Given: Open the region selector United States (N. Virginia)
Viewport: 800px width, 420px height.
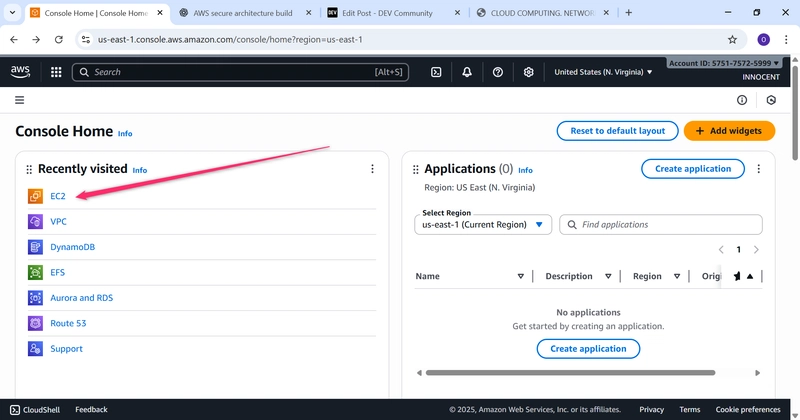Looking at the screenshot, I should click(603, 72).
